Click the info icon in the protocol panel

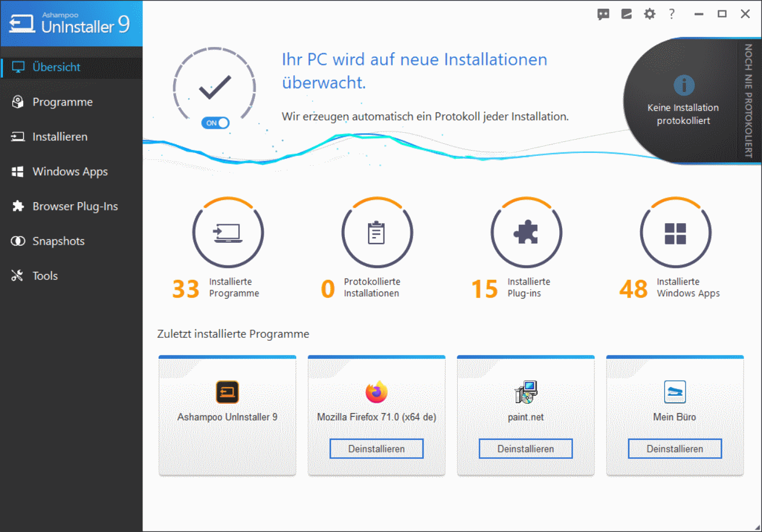pos(684,86)
